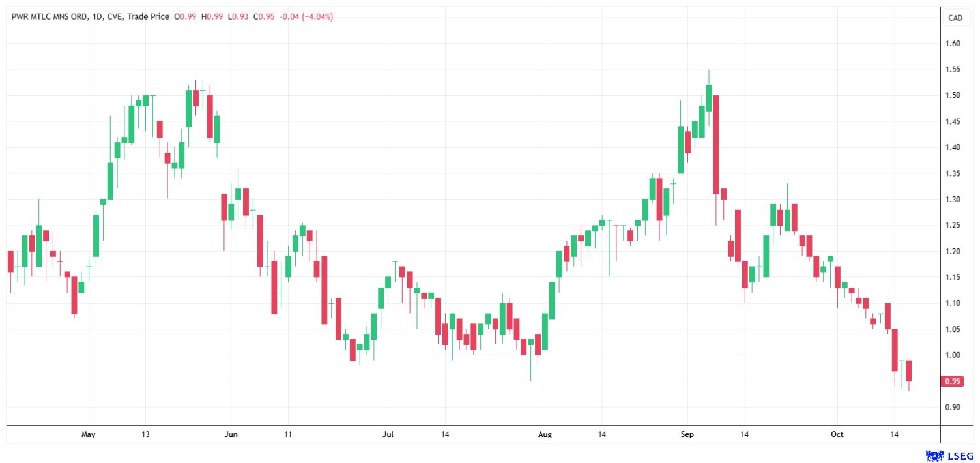Click the 1.60 price axis label
This screenshot has width=980, height=463.
pyautogui.click(x=953, y=44)
